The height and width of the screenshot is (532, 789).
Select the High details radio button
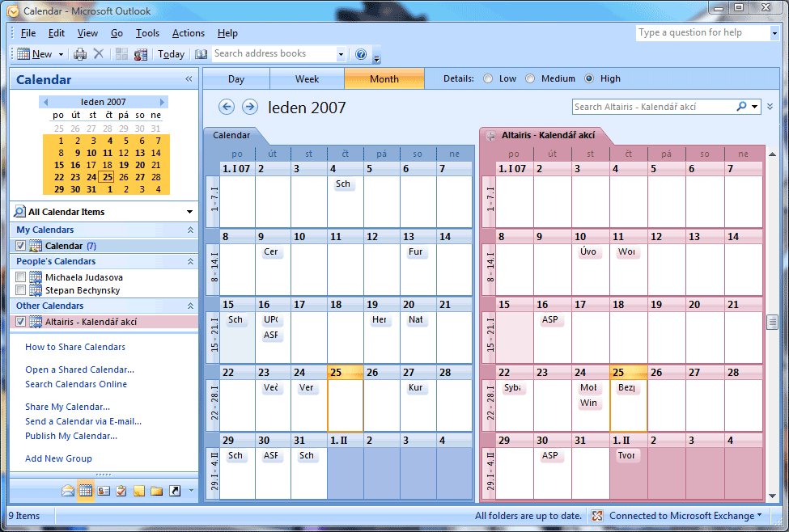[589, 78]
